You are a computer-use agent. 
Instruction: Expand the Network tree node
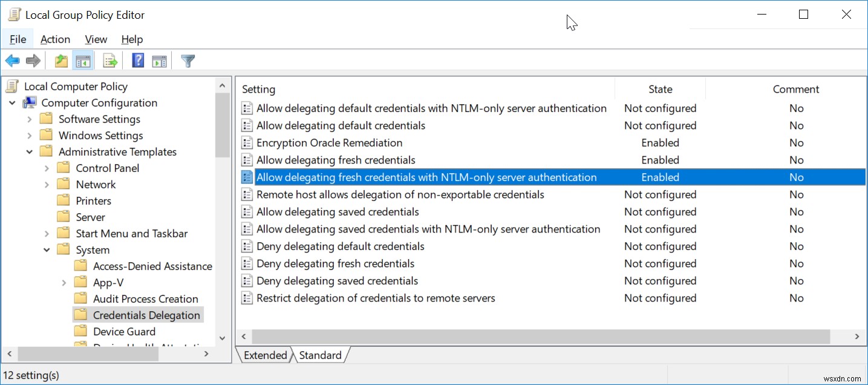click(47, 184)
